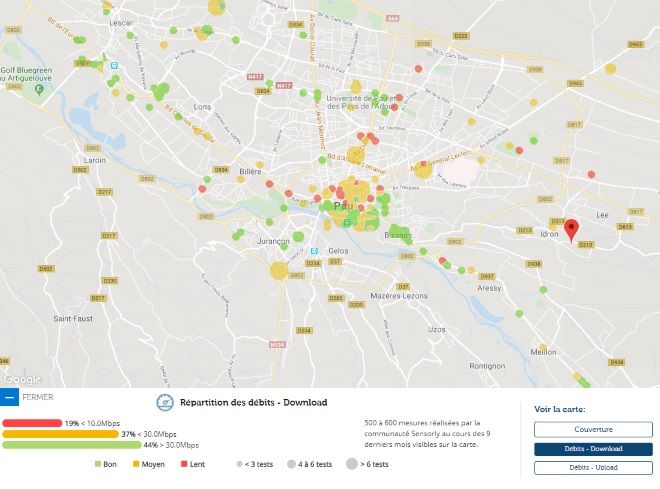Viewport: 660px width, 489px height.
Task: Click the Lons town label
Action: (202, 107)
